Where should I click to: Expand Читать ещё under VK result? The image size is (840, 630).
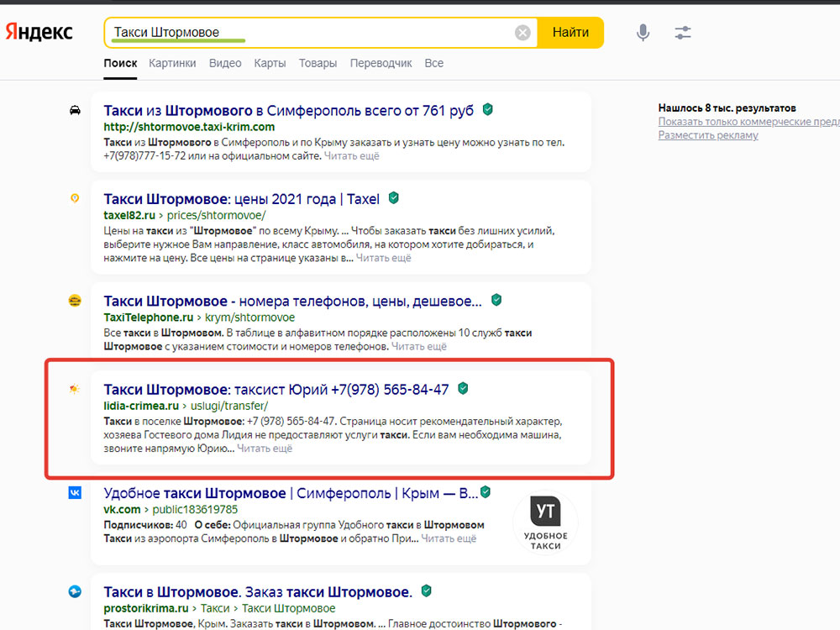coord(449,538)
